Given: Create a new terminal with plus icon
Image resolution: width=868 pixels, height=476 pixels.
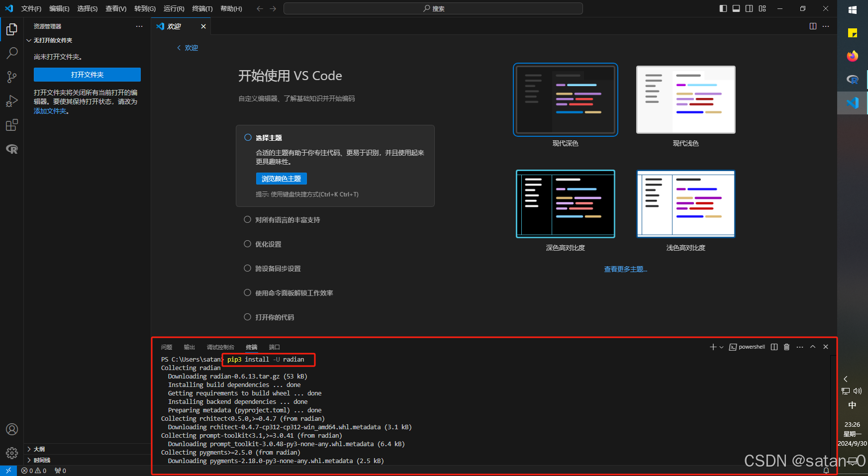Looking at the screenshot, I should point(713,347).
